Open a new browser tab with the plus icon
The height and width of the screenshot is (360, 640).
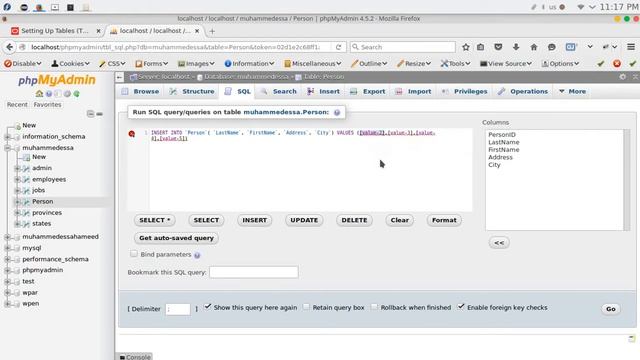(x=212, y=31)
